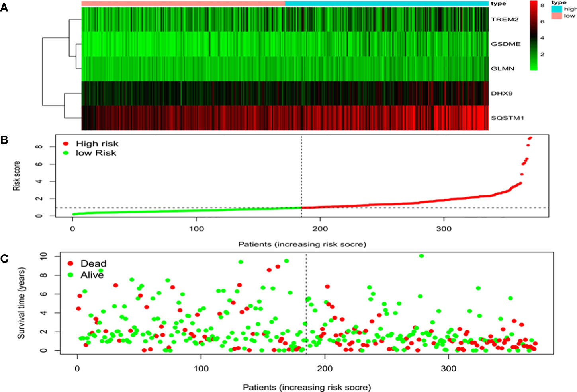Click the pink low-risk annotation bar above heatmap
This screenshot has width=577, height=392.
point(183,4)
